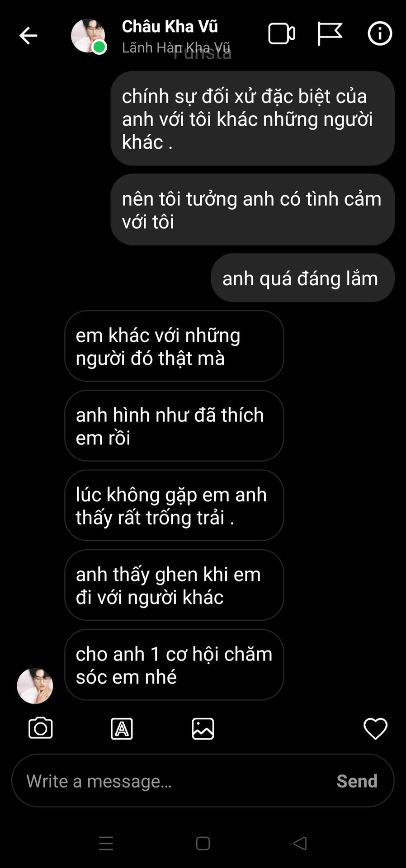
Task: Tap the header profile picture
Action: click(88, 36)
